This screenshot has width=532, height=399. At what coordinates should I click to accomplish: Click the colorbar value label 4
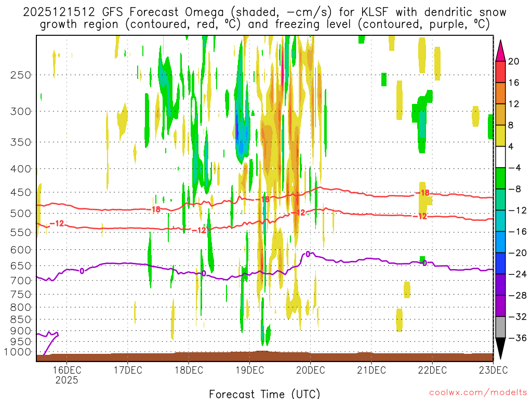[511, 147]
